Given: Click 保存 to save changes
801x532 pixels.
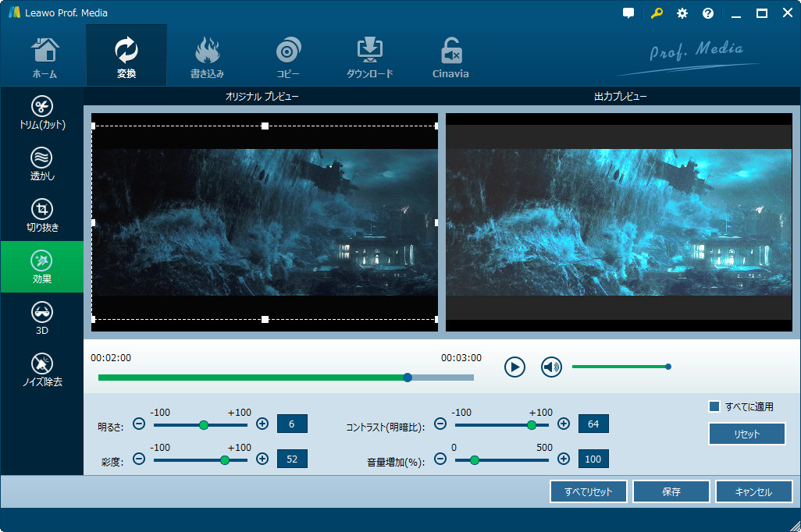Looking at the screenshot, I should click(671, 491).
